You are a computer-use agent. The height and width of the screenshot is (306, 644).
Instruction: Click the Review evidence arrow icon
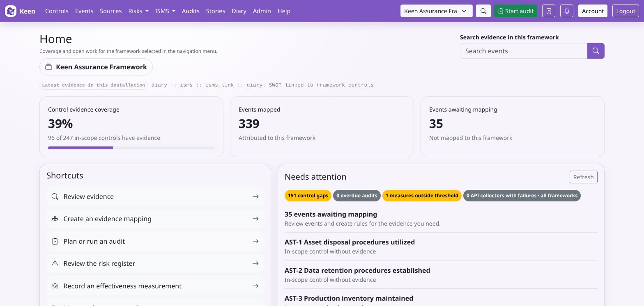(255, 196)
